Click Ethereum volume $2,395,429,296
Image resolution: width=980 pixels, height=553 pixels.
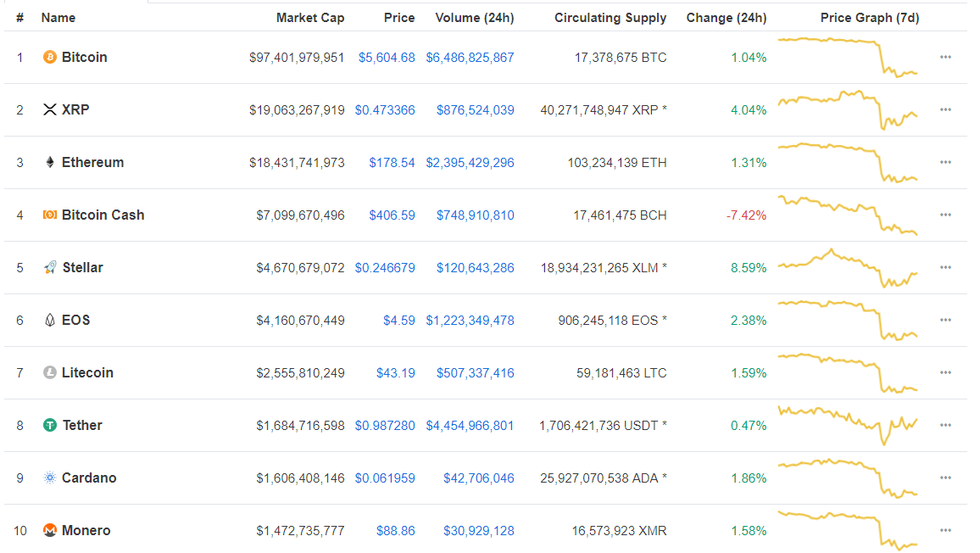(470, 163)
